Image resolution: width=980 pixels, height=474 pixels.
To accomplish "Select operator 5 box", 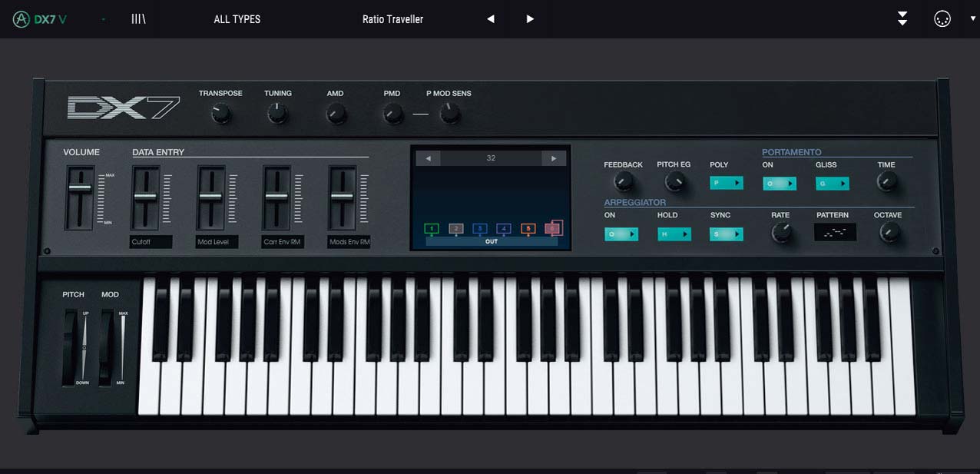I will (528, 228).
